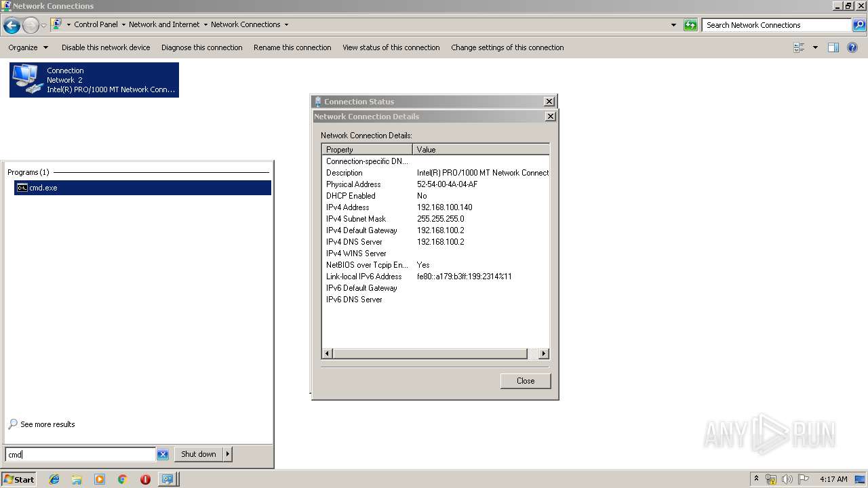This screenshot has height=488, width=868.
Task: Click the Forward navigation arrow
Action: coord(31,26)
